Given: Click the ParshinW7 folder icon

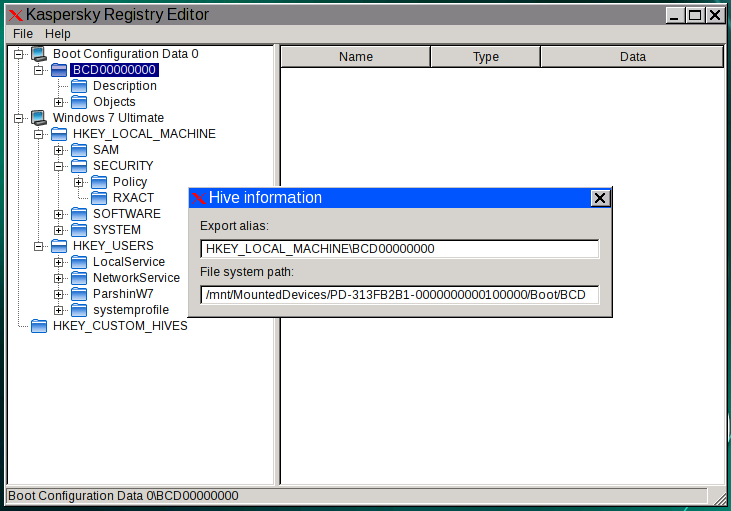Looking at the screenshot, I should pos(79,294).
